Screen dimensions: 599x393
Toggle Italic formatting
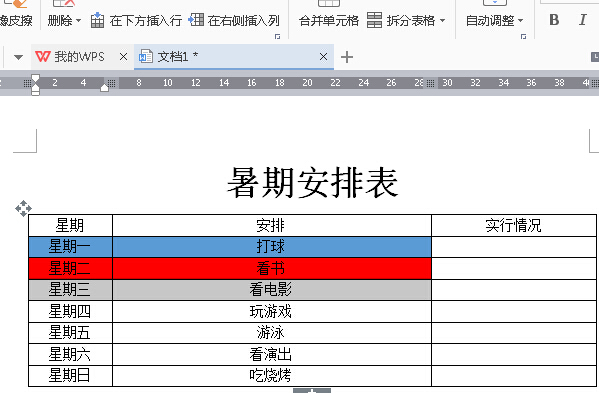point(582,20)
